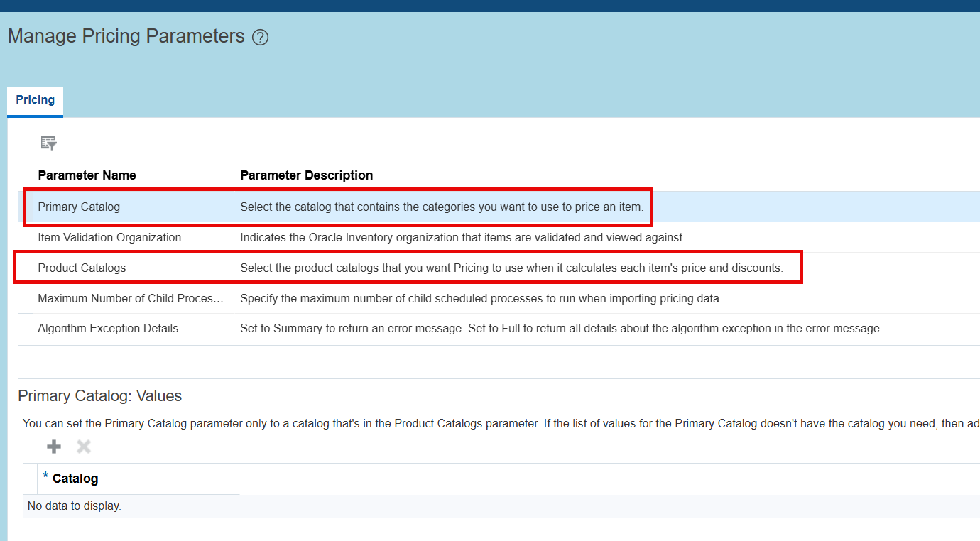Click the delete X icon in Values toolbar
Viewport: 980px width, 541px height.
tap(84, 447)
